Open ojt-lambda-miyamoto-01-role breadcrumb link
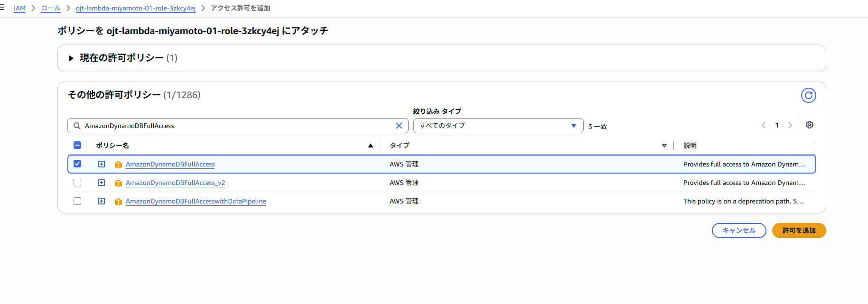This screenshot has width=868, height=304. click(x=136, y=8)
